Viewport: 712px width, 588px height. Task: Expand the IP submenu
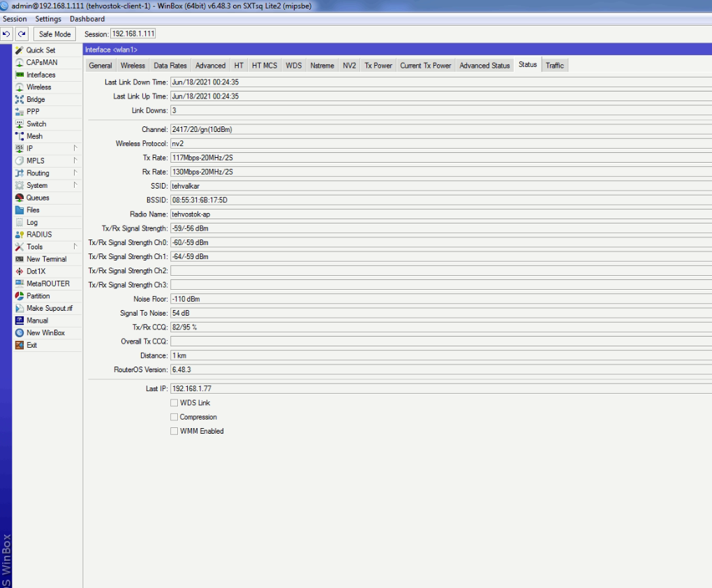[x=75, y=148]
